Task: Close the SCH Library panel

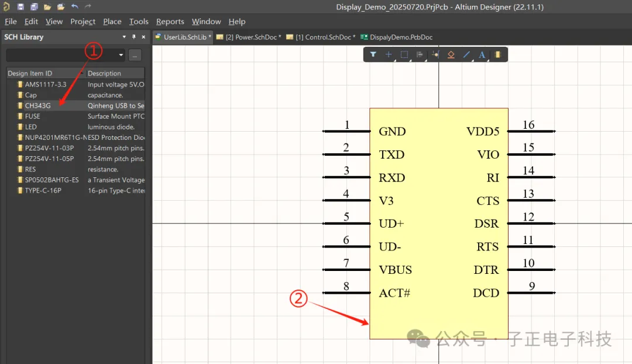Action: [143, 37]
